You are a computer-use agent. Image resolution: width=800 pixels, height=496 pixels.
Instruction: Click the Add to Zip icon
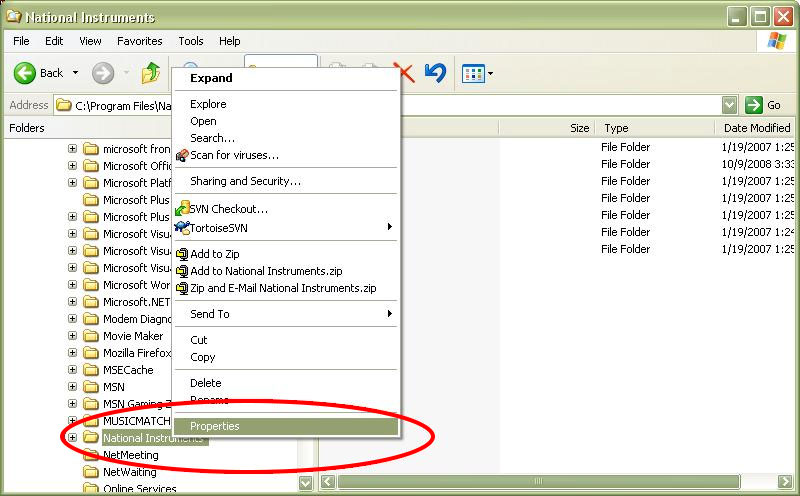tap(182, 254)
